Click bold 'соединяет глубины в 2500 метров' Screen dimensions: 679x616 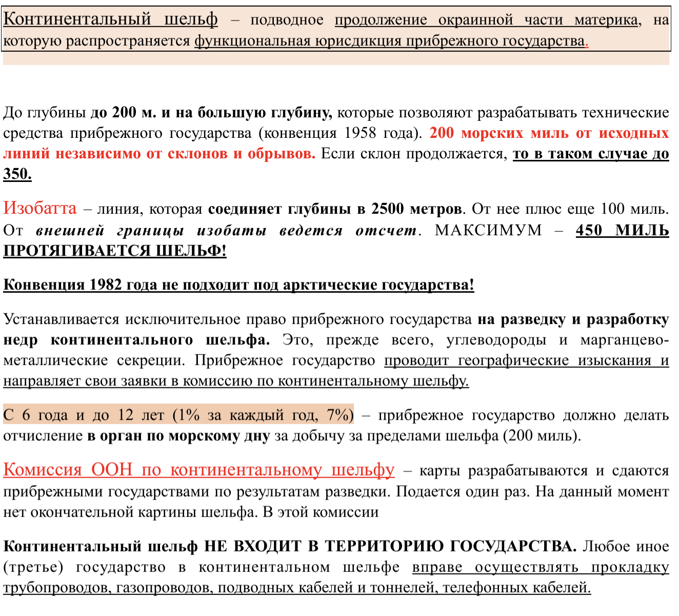click(x=335, y=209)
